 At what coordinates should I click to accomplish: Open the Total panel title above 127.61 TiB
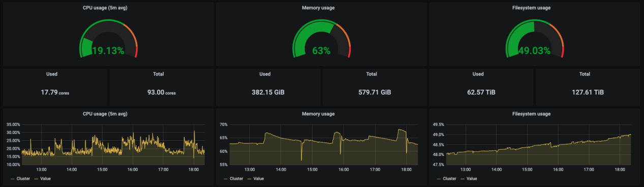(585, 74)
